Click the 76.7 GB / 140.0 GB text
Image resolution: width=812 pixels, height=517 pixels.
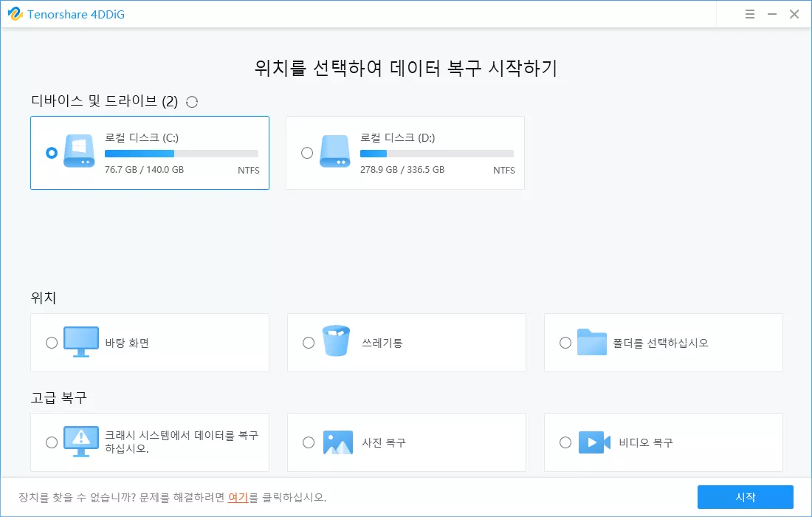(x=144, y=169)
